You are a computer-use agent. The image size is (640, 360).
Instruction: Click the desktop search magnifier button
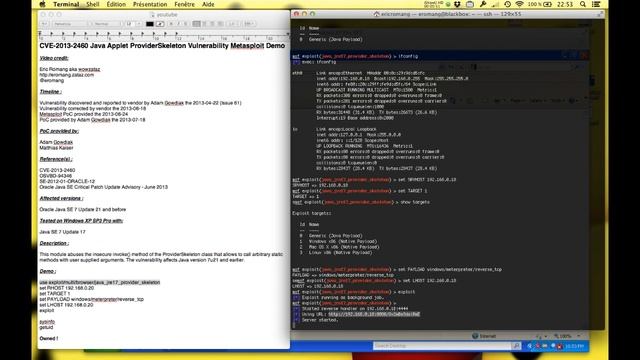tap(516, 346)
